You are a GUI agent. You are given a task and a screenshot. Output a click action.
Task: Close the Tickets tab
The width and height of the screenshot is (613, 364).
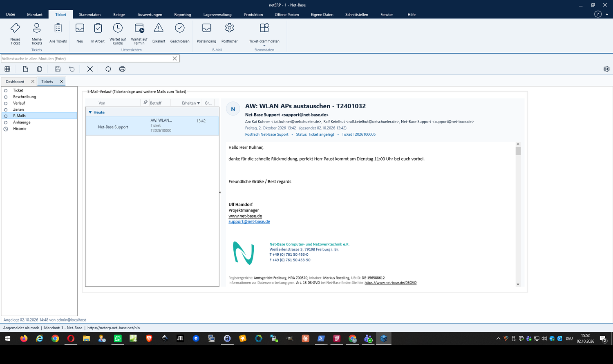pyautogui.click(x=62, y=82)
